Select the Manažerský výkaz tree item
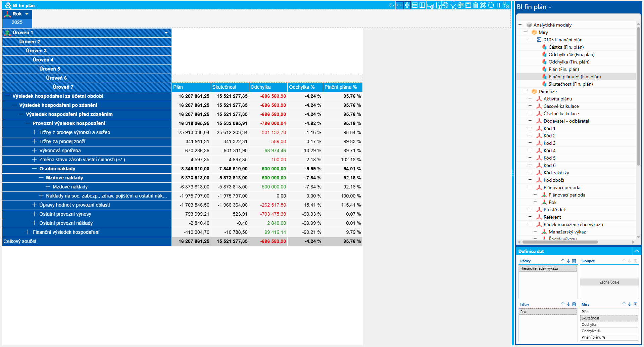 (x=567, y=232)
